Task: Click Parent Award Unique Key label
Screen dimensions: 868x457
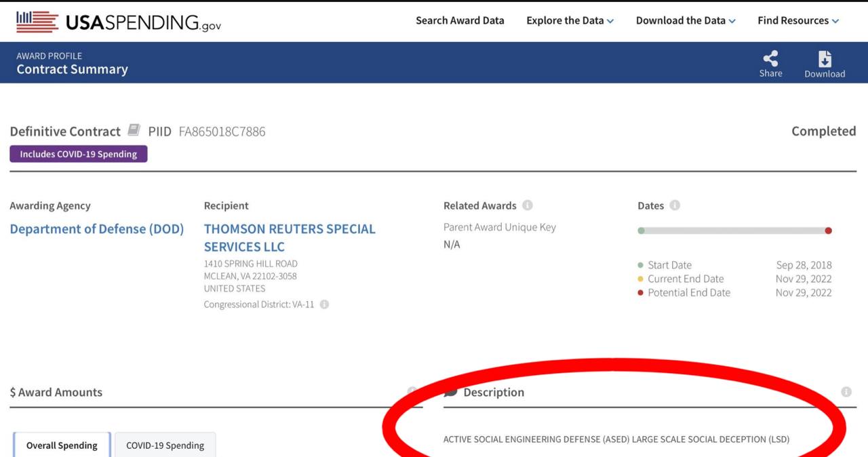Action: coord(500,227)
